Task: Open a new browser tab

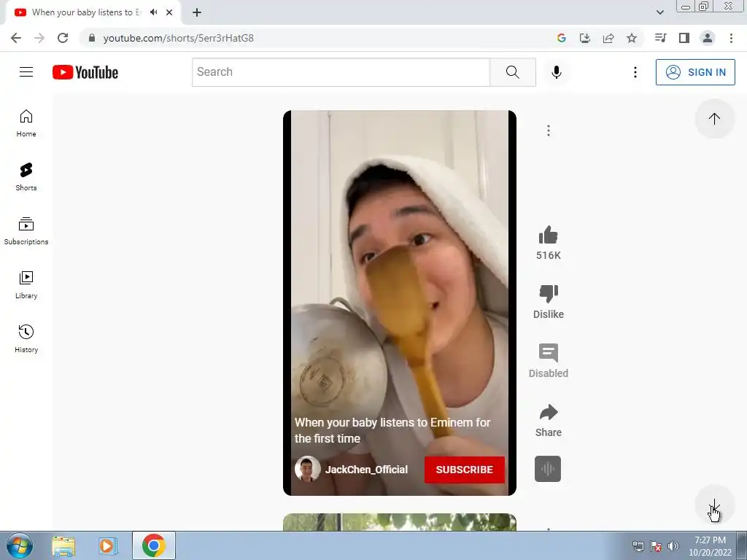Action: click(197, 12)
